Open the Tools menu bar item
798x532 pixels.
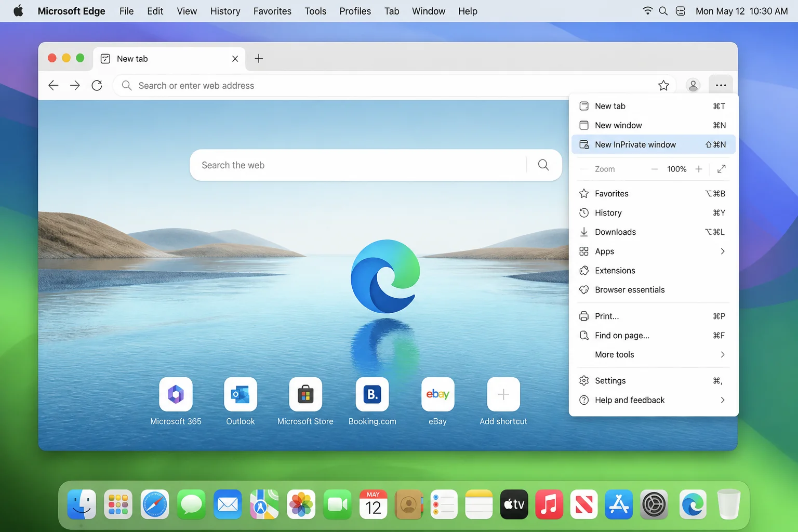point(315,11)
